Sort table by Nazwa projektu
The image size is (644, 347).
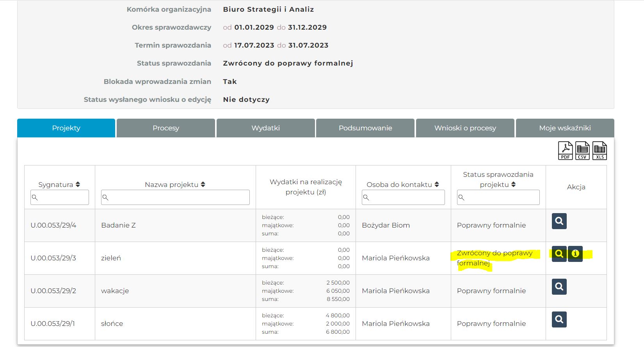[x=203, y=185]
